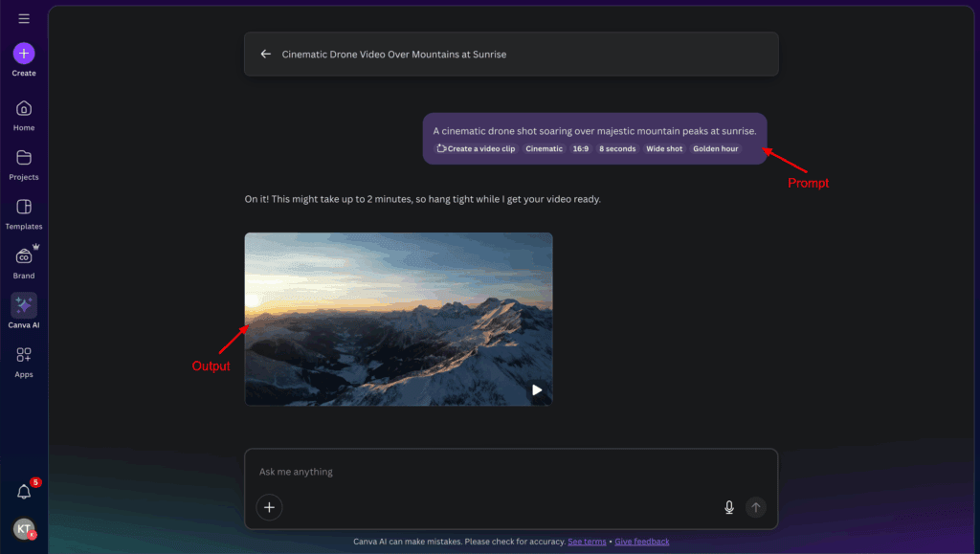Open the 'See terms' link
The image size is (980, 554).
click(x=587, y=541)
